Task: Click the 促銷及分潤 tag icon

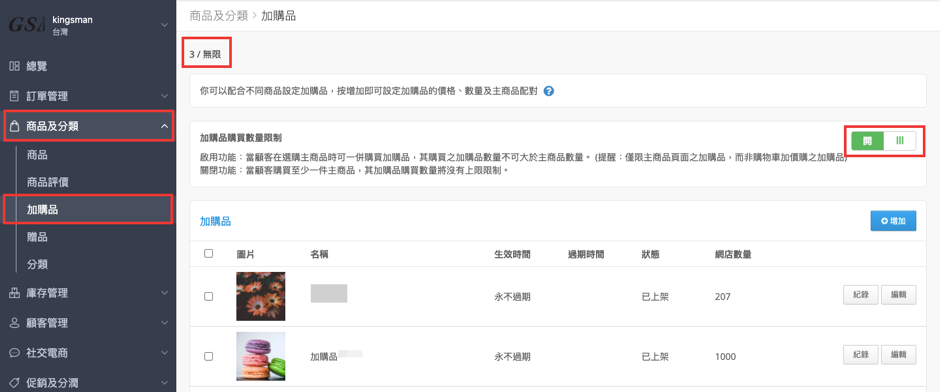Action: (x=14, y=382)
